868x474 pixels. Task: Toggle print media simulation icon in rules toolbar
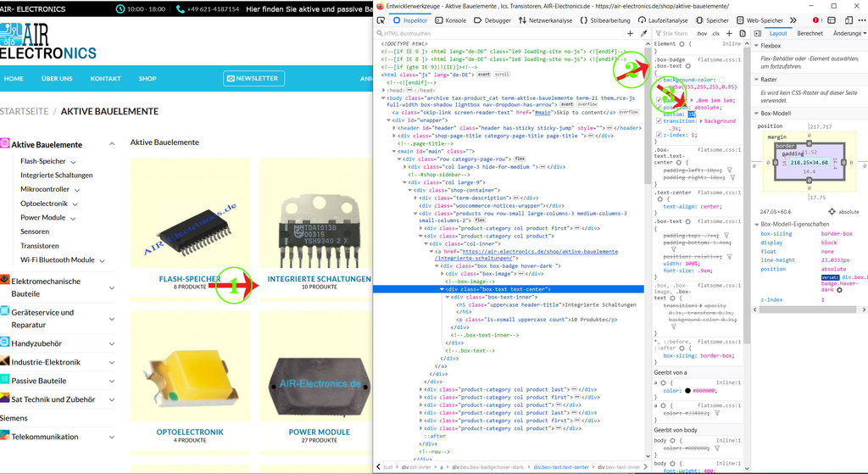pos(743,33)
